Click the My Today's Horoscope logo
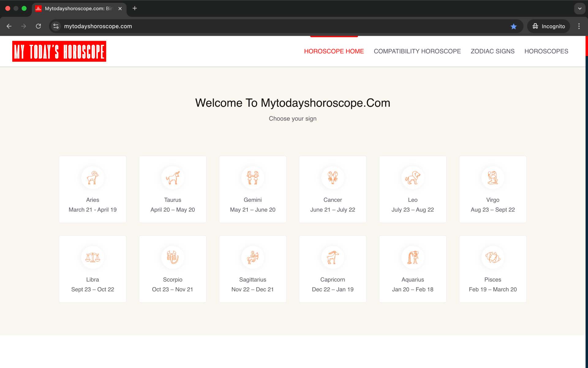This screenshot has width=588, height=368. click(59, 51)
